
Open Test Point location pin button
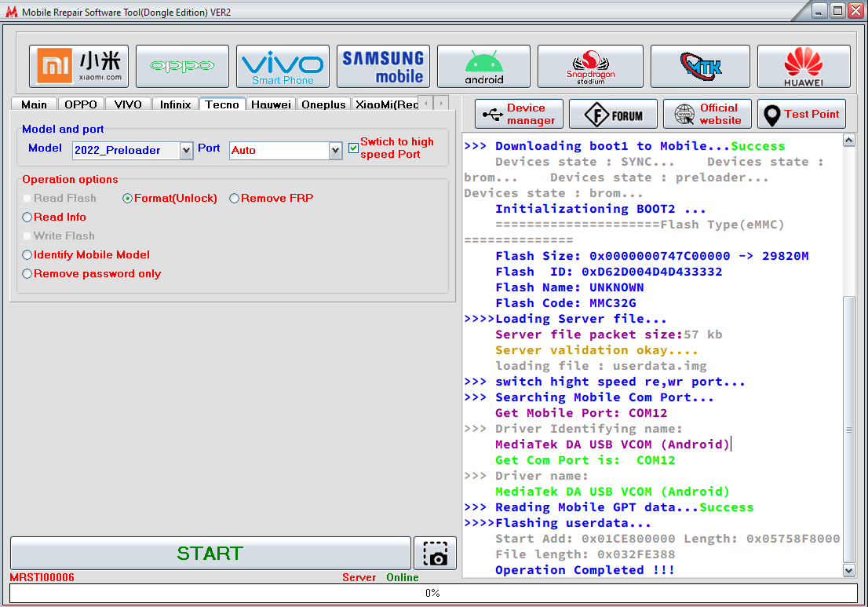801,114
